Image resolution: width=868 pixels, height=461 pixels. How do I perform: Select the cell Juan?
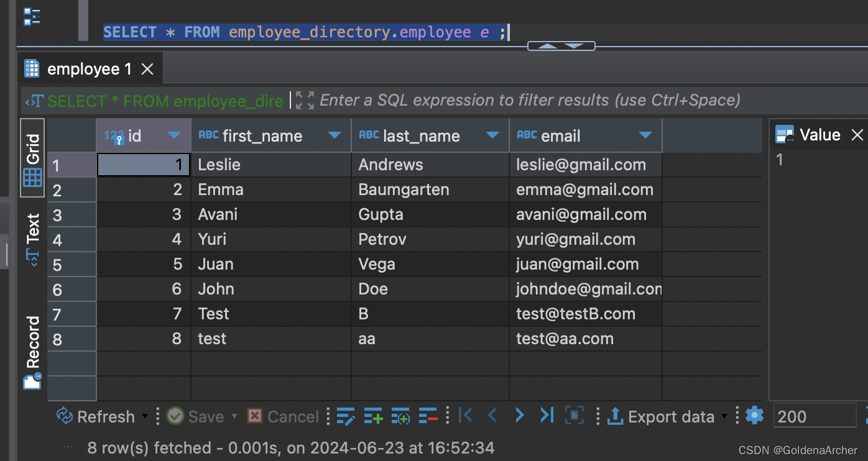tap(271, 264)
